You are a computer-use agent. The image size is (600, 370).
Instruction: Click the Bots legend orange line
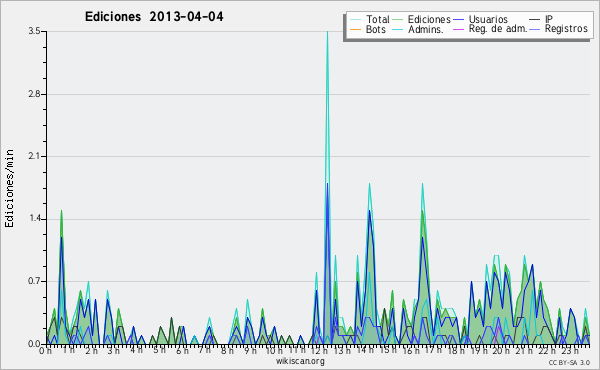click(x=355, y=29)
